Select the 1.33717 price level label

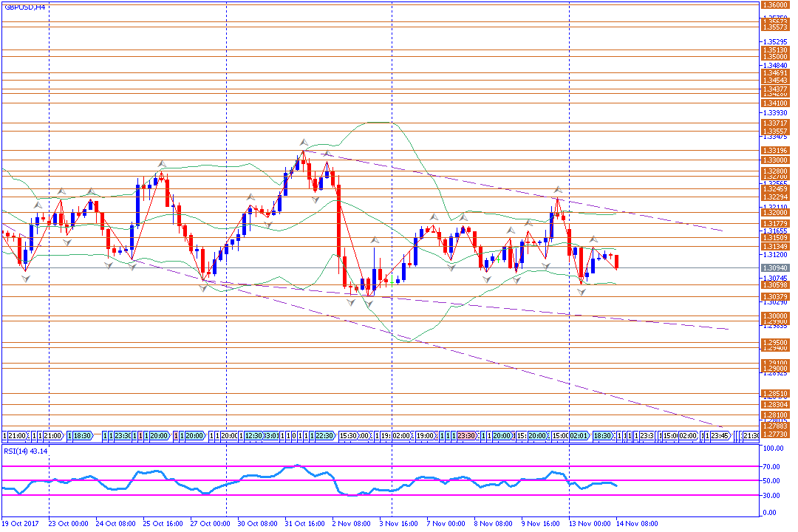774,123
